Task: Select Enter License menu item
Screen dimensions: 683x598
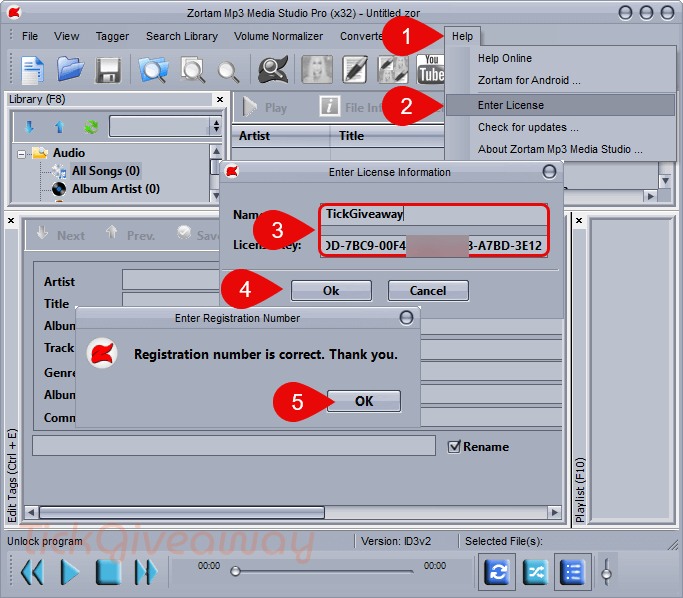Action: pyautogui.click(x=561, y=105)
